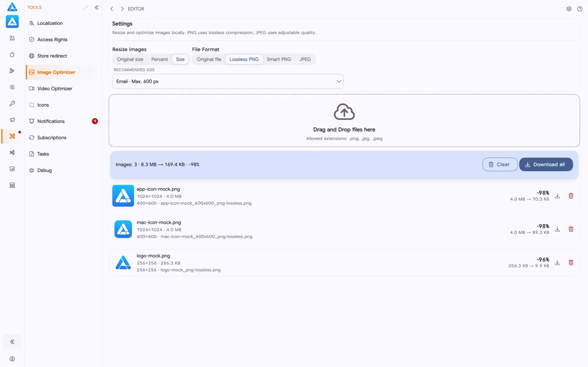
Task: Click the EDITOR breadcrumb label
Action: coord(136,9)
